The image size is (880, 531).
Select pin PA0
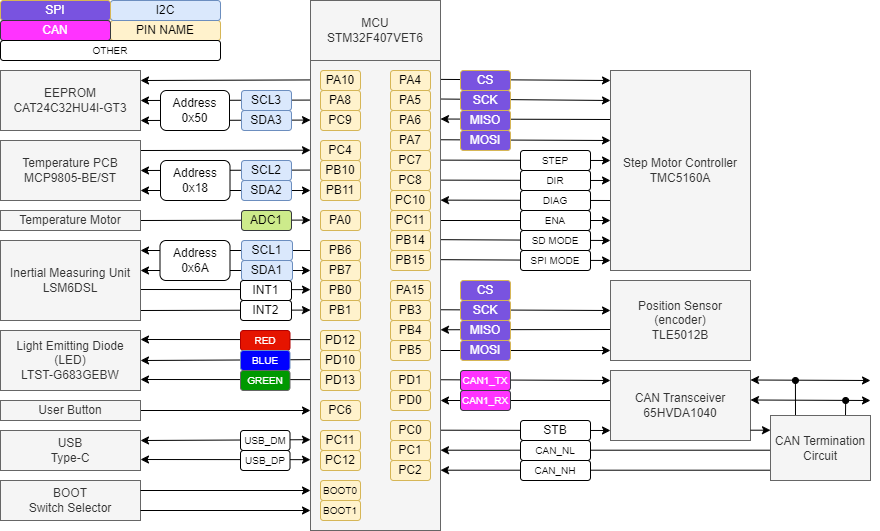pyautogui.click(x=340, y=220)
